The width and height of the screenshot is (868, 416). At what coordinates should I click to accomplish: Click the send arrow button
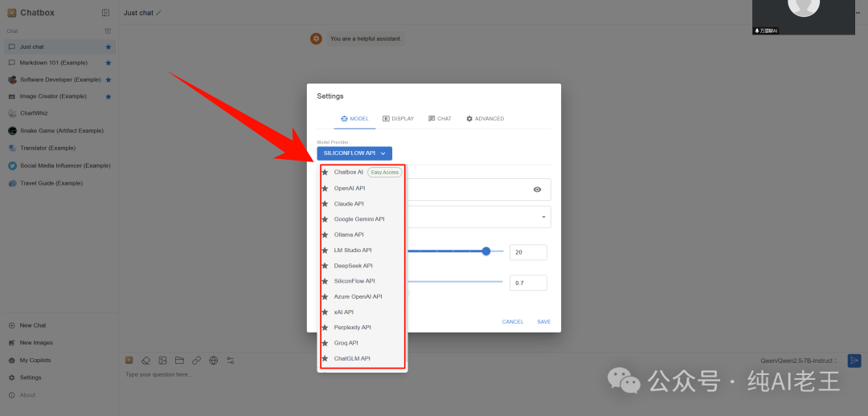coord(854,361)
